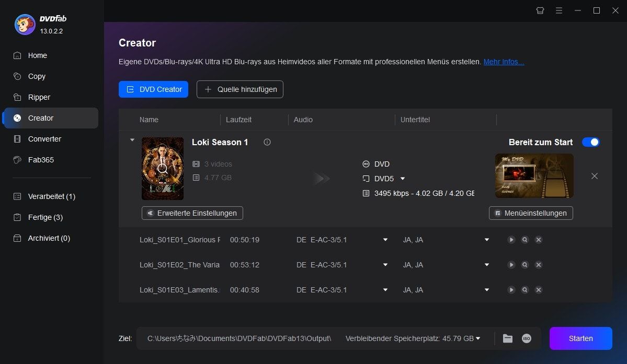Remove Loki_S01E03 from the list

[x=539, y=290]
